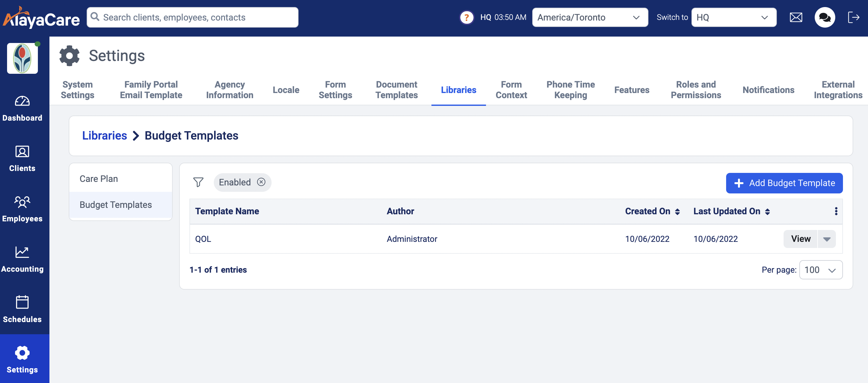Screen dimensions: 868x383
Task: Switch to Notifications tab
Action: 768,90
